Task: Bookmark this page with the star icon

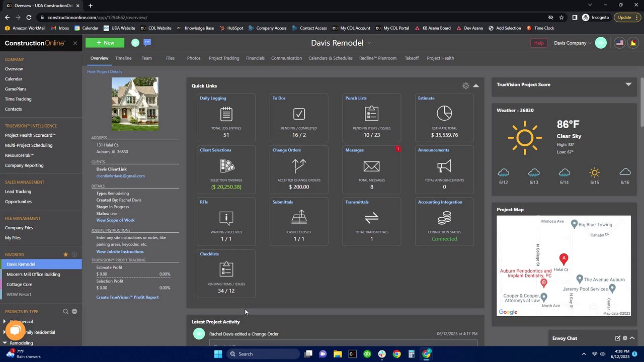Action: coord(561,17)
